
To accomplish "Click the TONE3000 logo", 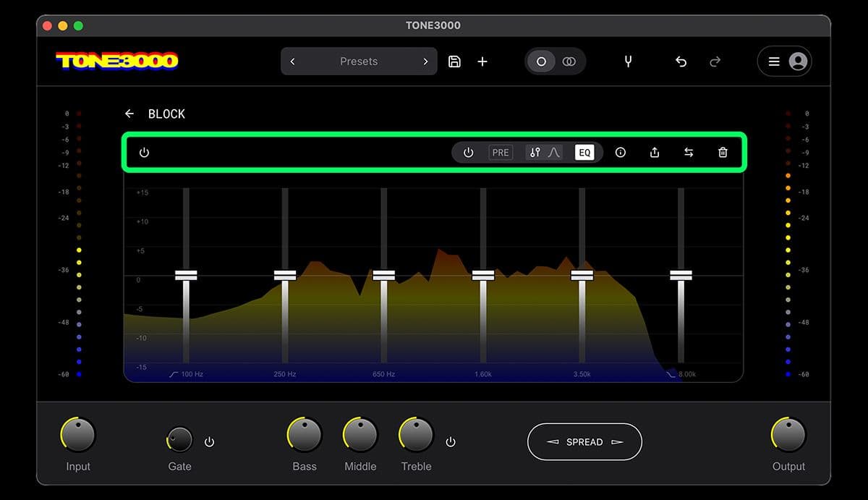I will (117, 62).
